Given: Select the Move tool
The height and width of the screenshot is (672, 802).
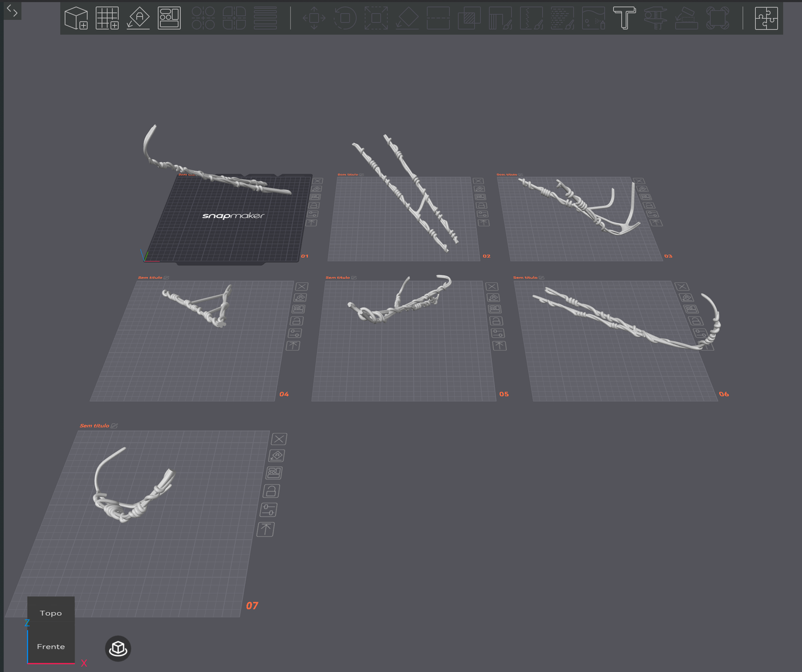Looking at the screenshot, I should (x=314, y=18).
